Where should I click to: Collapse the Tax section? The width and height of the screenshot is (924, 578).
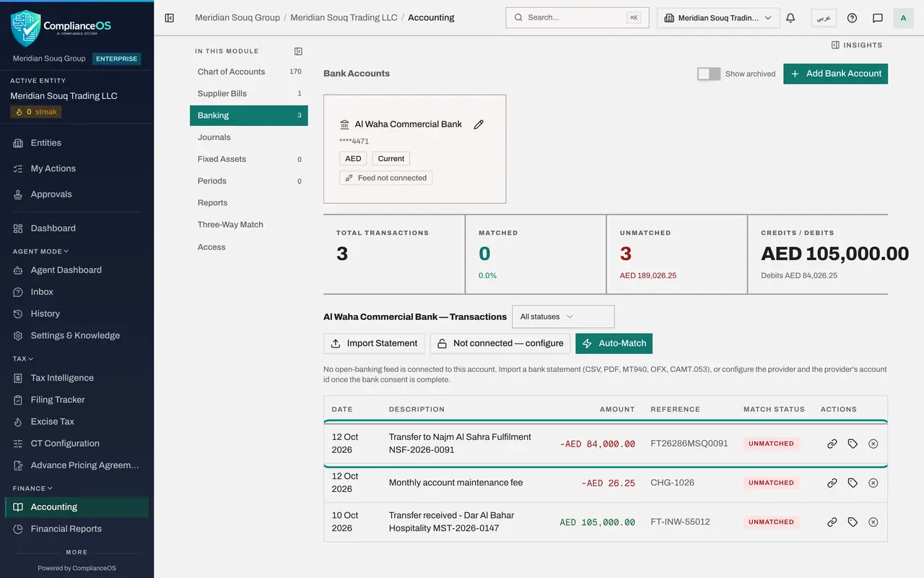pos(23,358)
